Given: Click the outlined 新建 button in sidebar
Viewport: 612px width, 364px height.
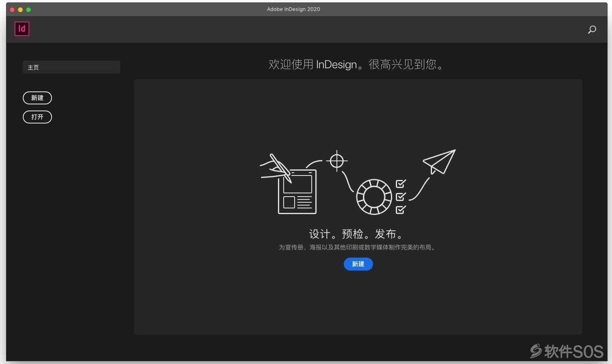Looking at the screenshot, I should point(37,98).
